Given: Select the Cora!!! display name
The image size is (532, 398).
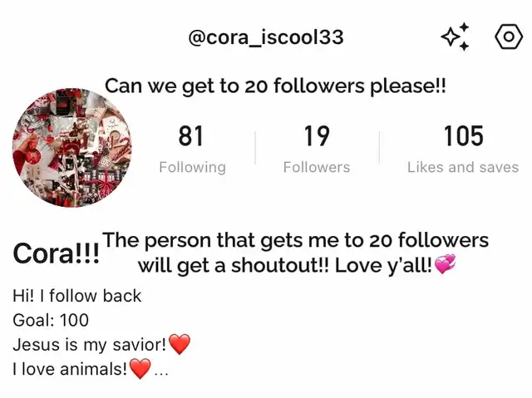Looking at the screenshot, I should [x=56, y=253].
